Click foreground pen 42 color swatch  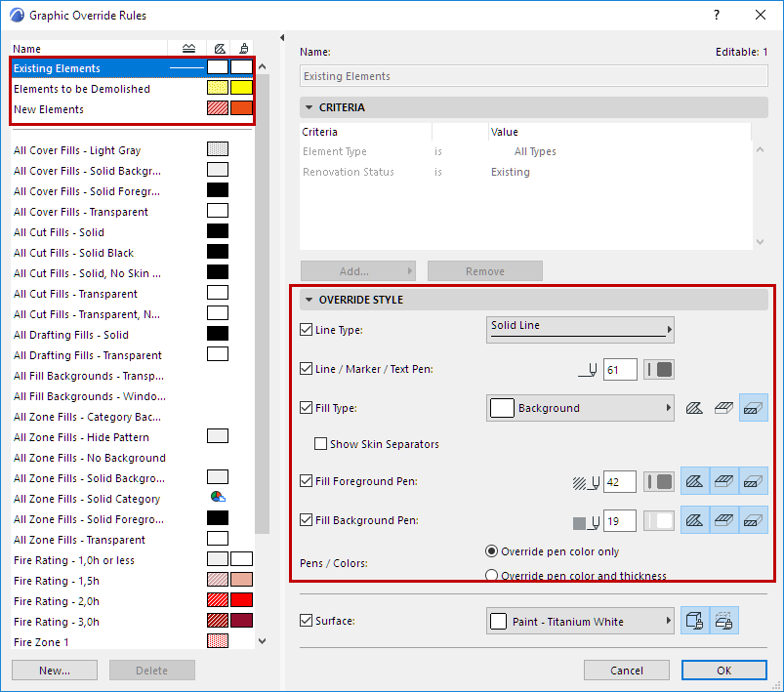point(658,481)
